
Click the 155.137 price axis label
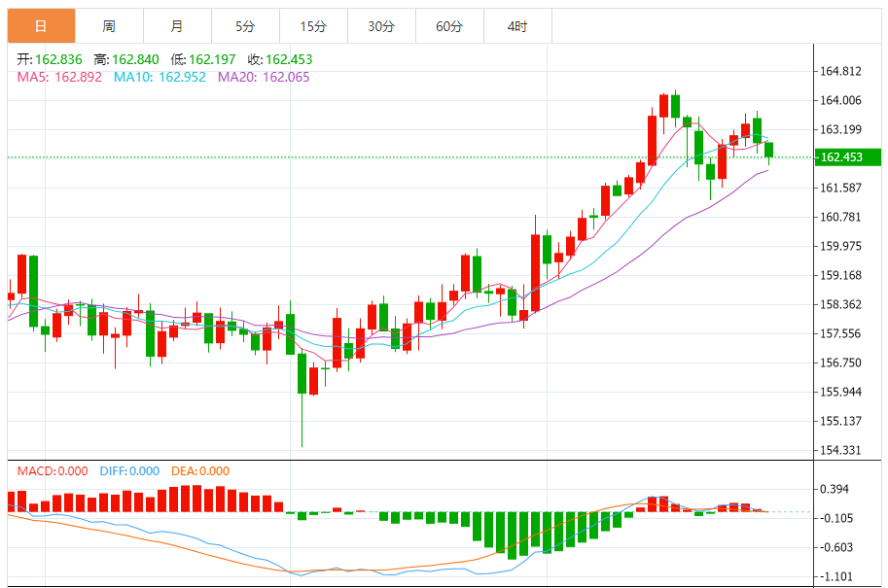(x=840, y=421)
